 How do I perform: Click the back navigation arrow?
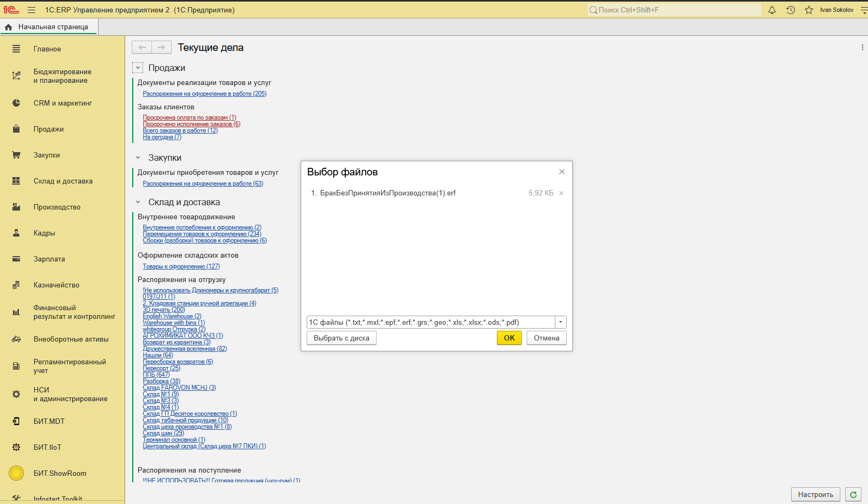pos(142,48)
